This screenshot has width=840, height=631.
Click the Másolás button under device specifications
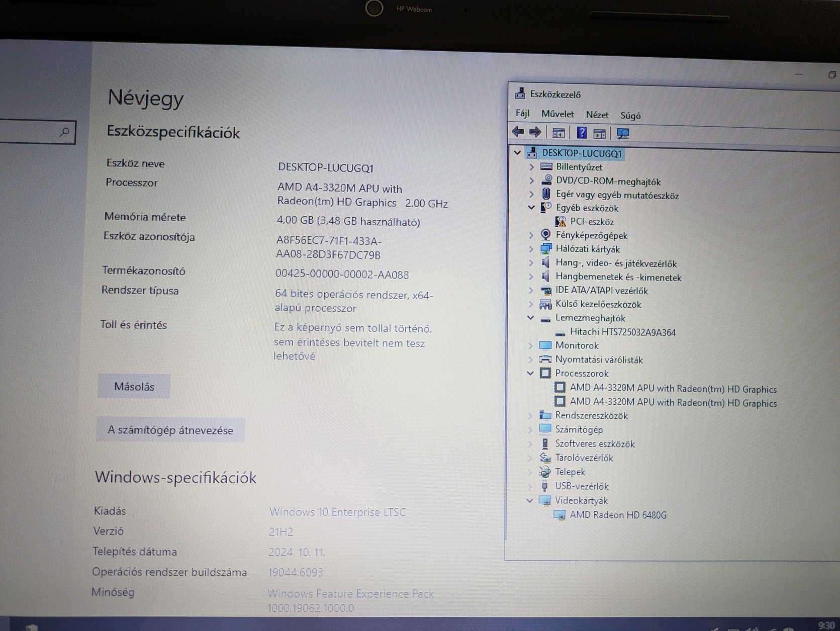pyautogui.click(x=134, y=386)
